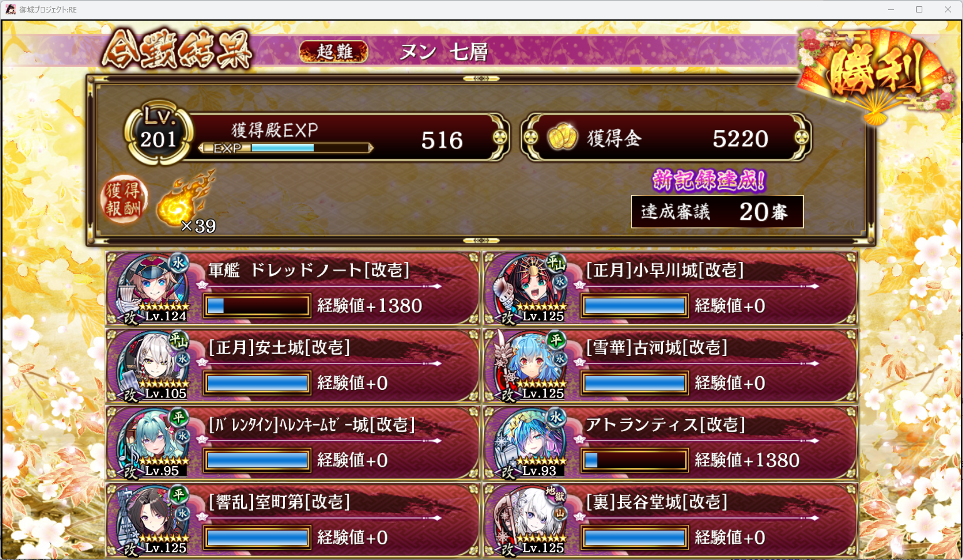The height and width of the screenshot is (560, 963).
Task: Click the gold coins icon
Action: pos(562,137)
